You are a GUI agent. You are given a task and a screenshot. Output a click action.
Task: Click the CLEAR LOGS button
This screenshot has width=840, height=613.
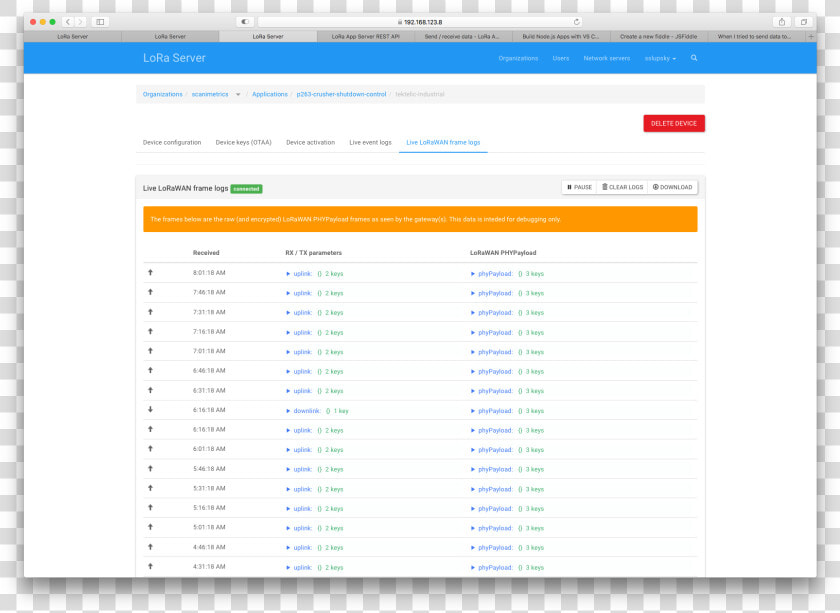point(622,187)
